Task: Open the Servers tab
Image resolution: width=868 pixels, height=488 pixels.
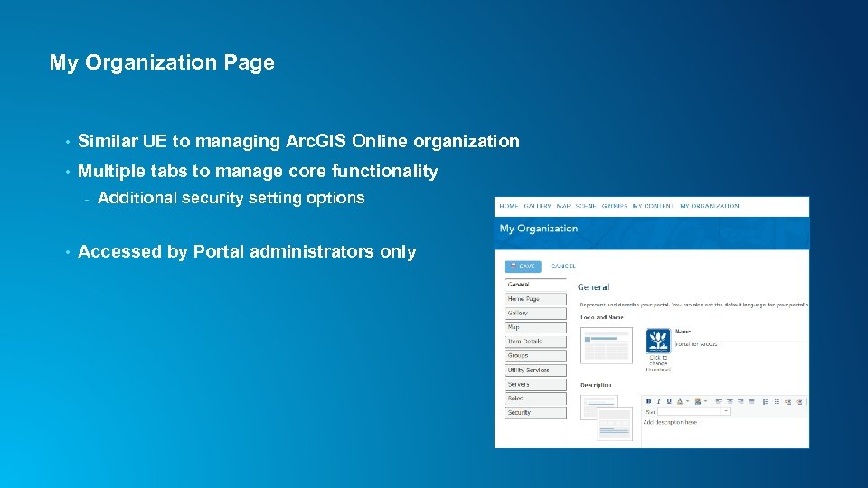Action: 535,385
